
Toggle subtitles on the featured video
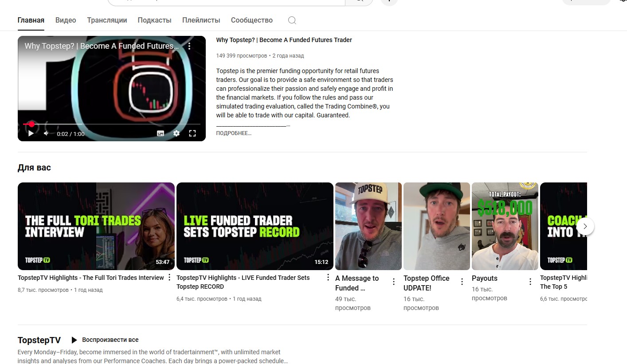[x=161, y=133]
